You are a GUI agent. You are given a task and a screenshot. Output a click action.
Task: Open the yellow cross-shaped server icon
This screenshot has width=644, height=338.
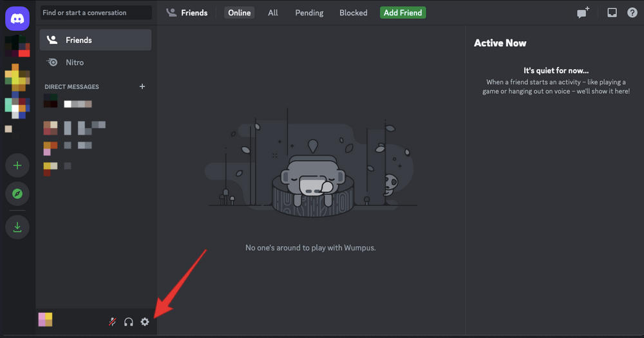[17, 77]
